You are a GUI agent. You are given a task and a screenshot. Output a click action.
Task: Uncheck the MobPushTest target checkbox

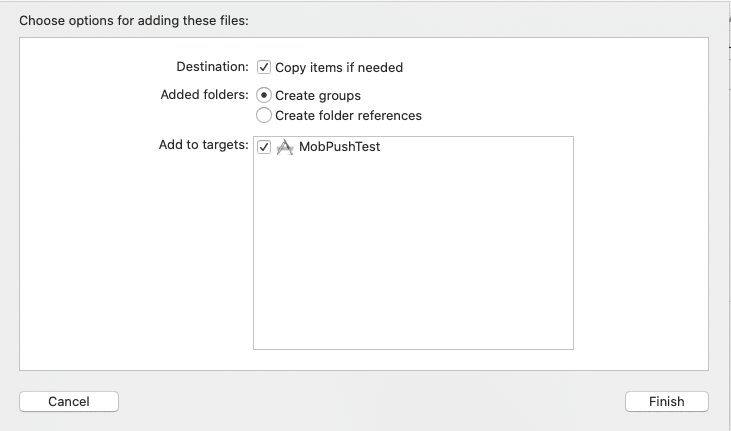(x=264, y=147)
